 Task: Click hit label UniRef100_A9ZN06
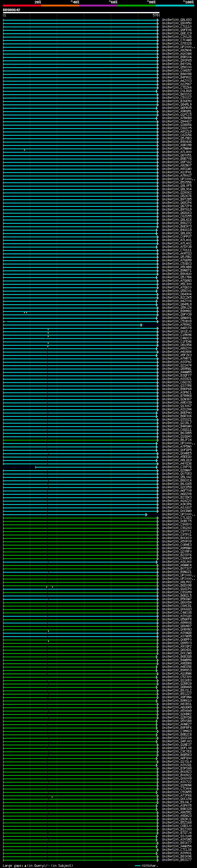pyautogui.click(x=177, y=50)
